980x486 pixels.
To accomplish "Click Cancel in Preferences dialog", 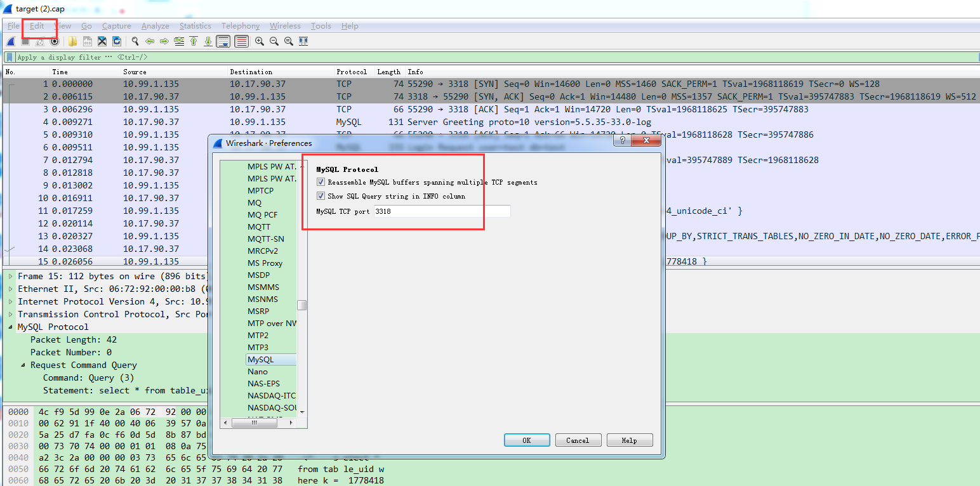I will pos(578,440).
